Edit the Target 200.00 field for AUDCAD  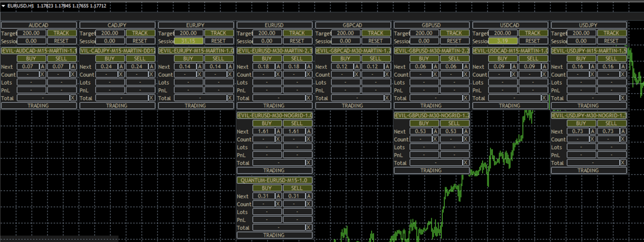point(31,33)
